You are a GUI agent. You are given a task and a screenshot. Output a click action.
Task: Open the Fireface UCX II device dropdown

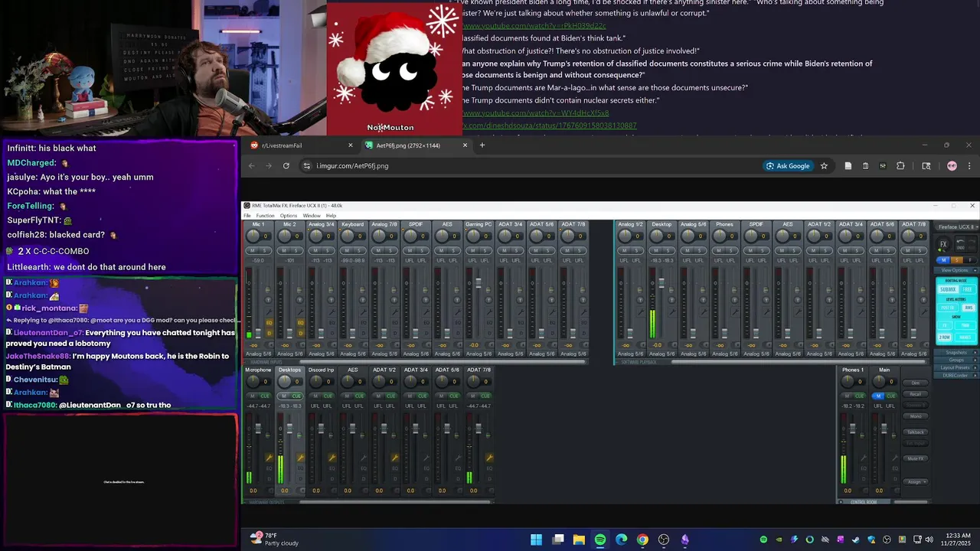957,227
